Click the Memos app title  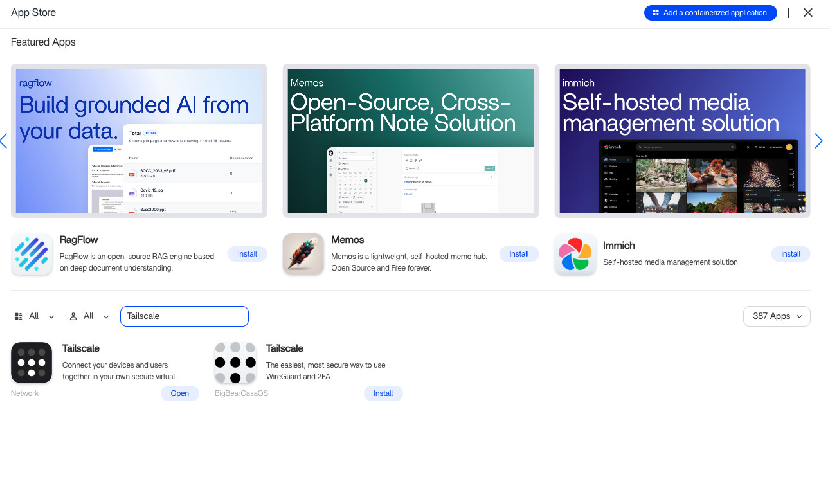click(x=348, y=240)
